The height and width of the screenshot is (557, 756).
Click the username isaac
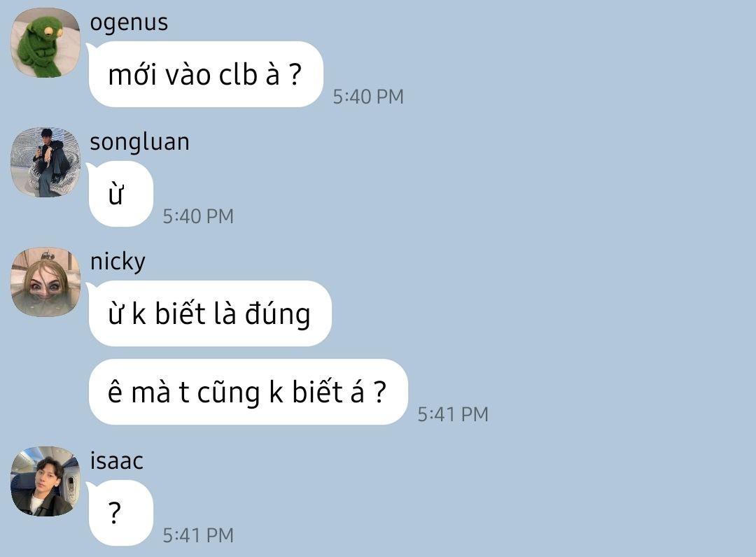117,460
